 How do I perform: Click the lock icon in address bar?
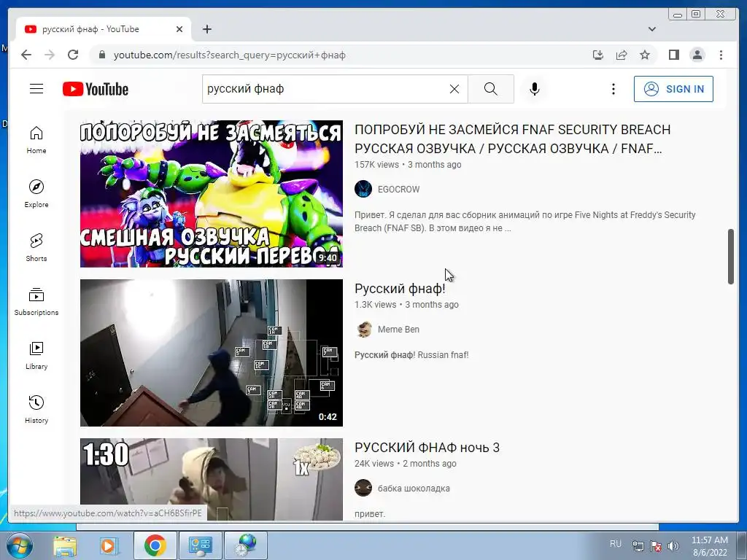tap(101, 55)
